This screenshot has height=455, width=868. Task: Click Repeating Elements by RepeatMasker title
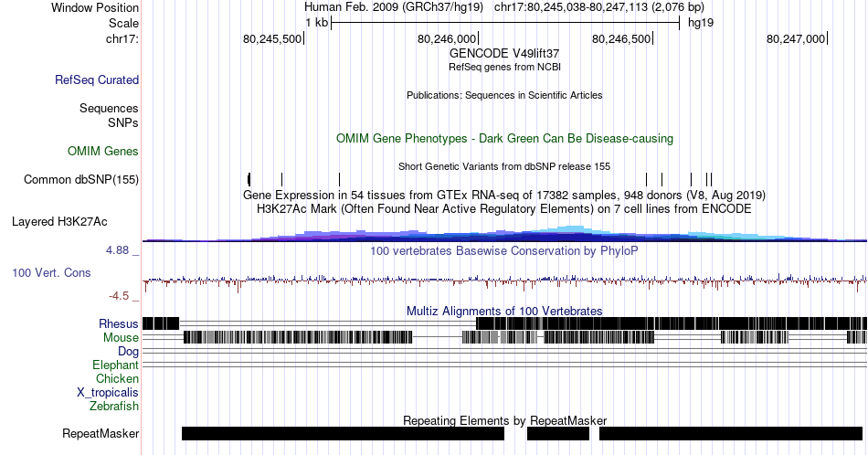(505, 420)
